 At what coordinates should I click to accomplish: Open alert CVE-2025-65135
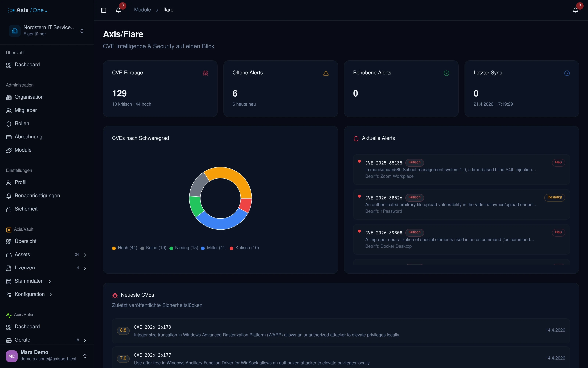[x=461, y=169]
